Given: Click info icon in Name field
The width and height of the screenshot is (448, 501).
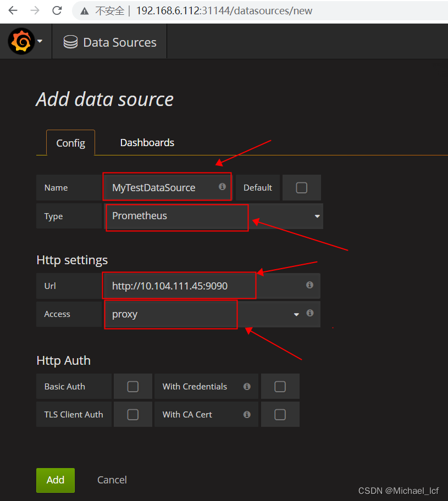Looking at the screenshot, I should [x=222, y=186].
